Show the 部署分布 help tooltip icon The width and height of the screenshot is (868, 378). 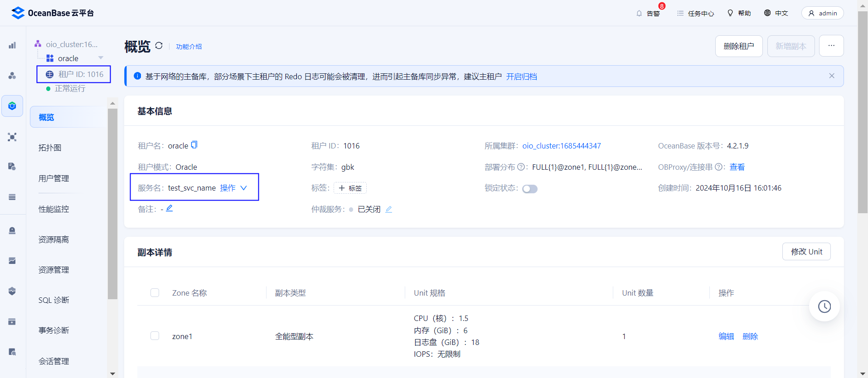(521, 167)
